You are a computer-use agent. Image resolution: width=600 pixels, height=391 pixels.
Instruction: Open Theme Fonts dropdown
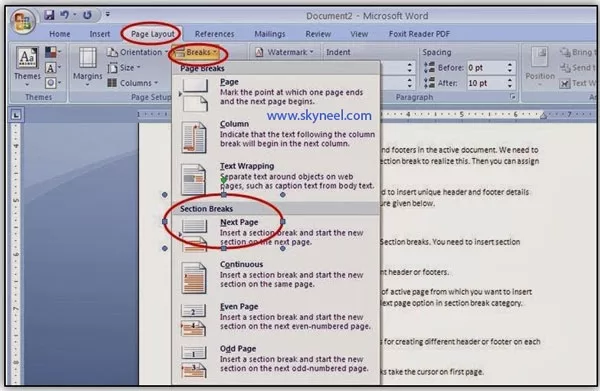(x=53, y=68)
